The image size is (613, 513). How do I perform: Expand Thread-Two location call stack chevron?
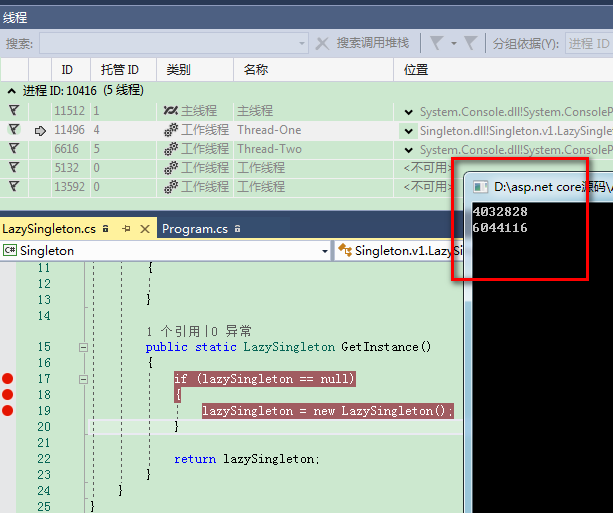(x=409, y=150)
